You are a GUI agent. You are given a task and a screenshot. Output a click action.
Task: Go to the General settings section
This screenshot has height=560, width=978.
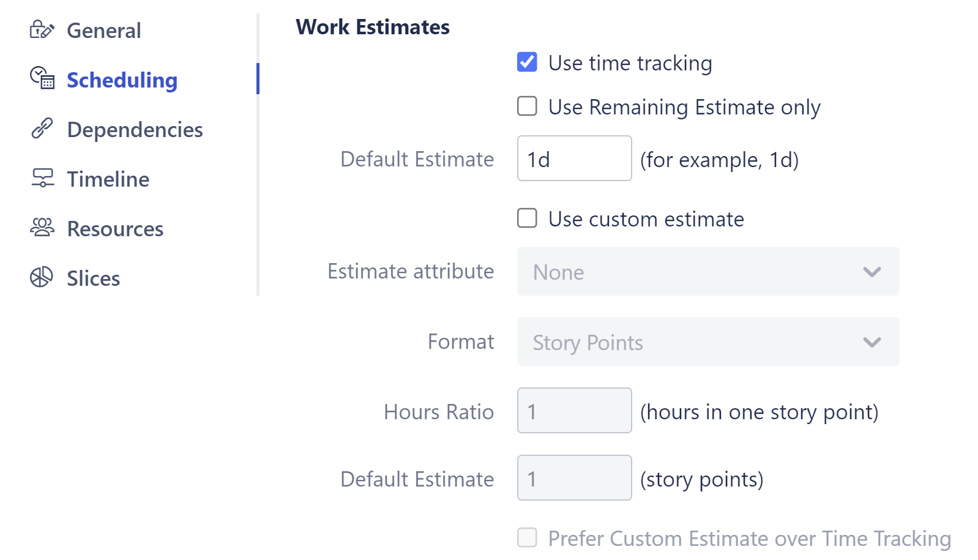click(x=103, y=30)
